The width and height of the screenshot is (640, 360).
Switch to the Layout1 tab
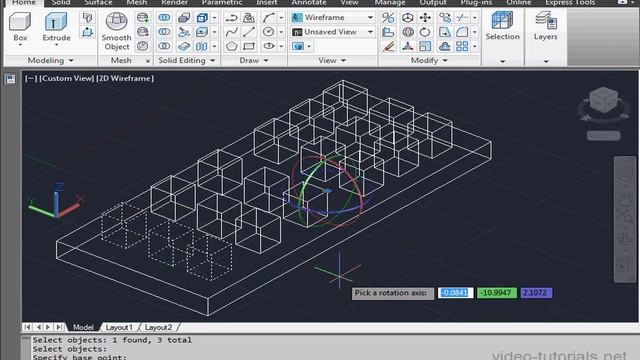point(119,327)
